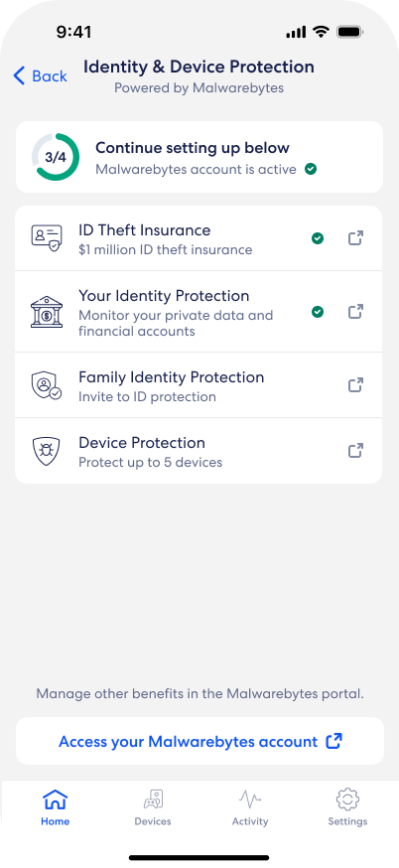Open ID Theft Insurance external link icon
Image resolution: width=399 pixels, height=868 pixels.
click(x=355, y=238)
